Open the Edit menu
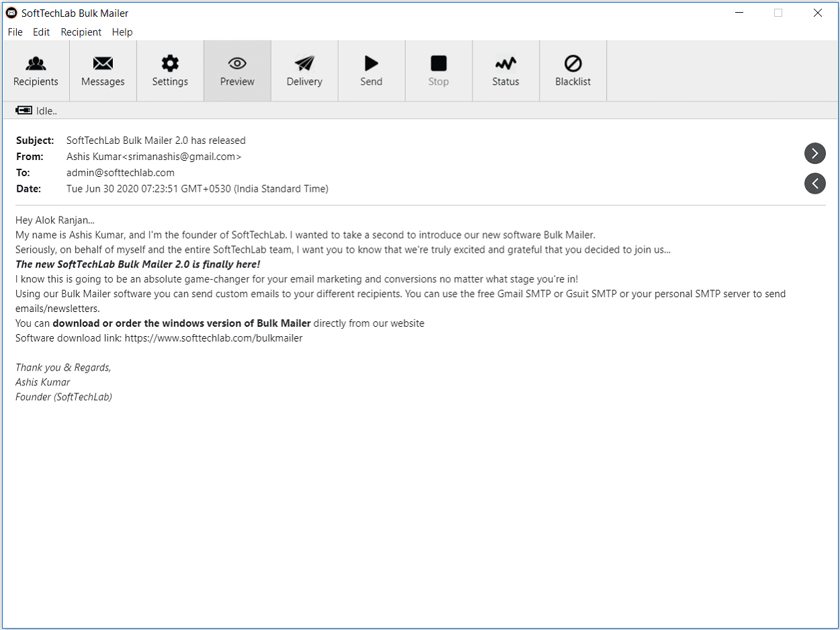 coord(42,32)
